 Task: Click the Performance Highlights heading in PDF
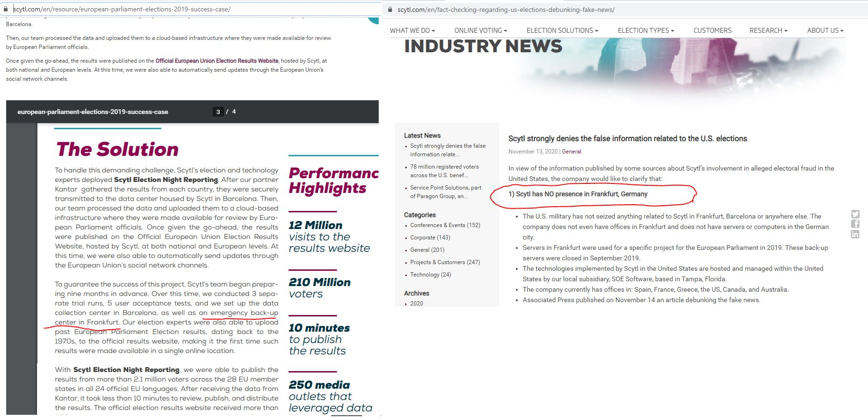click(x=334, y=181)
